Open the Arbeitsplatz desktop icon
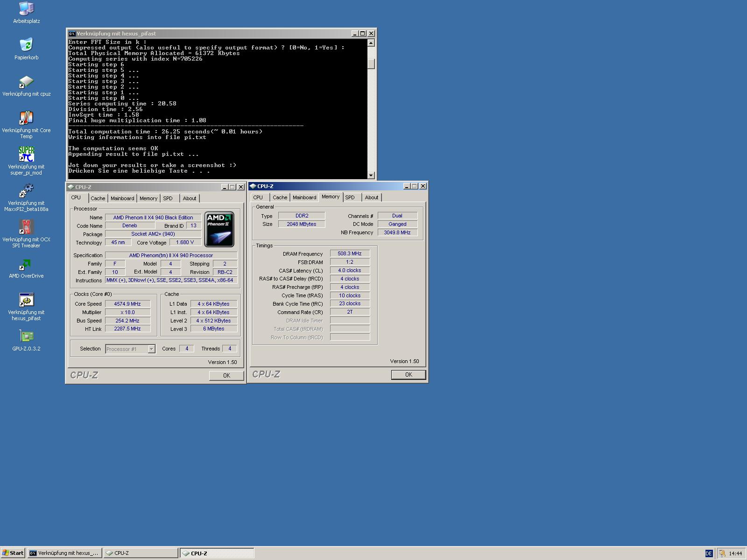Screen dimensions: 747x560 click(26, 8)
